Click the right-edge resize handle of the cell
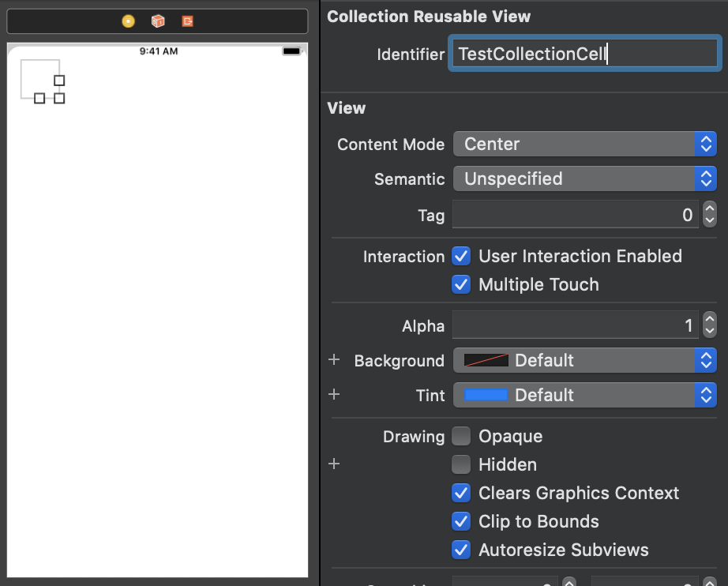The width and height of the screenshot is (728, 586). tap(59, 81)
